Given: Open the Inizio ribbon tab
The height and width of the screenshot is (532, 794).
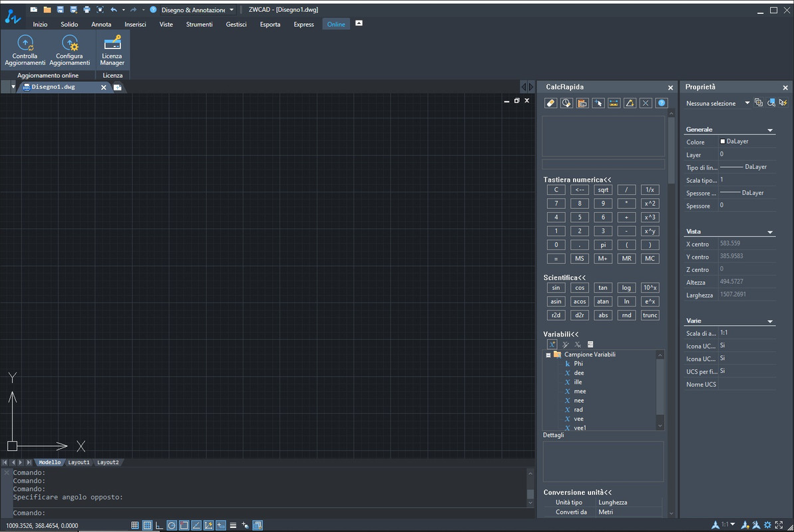Looking at the screenshot, I should [x=40, y=25].
